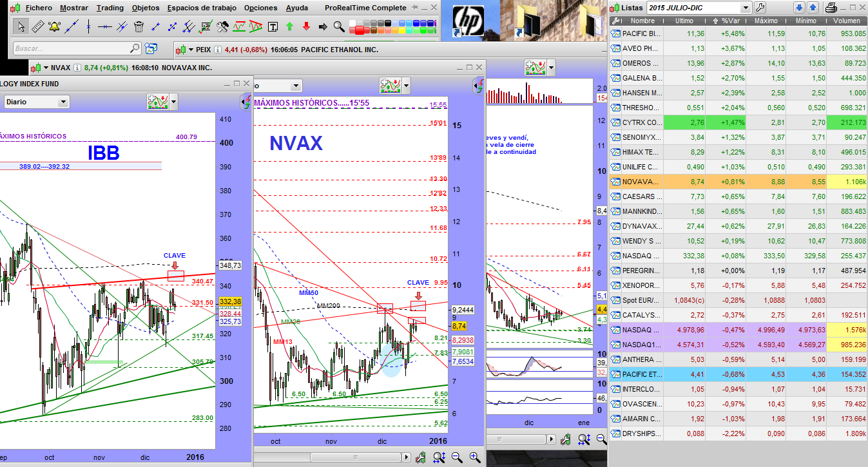Pick the white color swatch
The width and height of the screenshot is (868, 467).
[352, 23]
